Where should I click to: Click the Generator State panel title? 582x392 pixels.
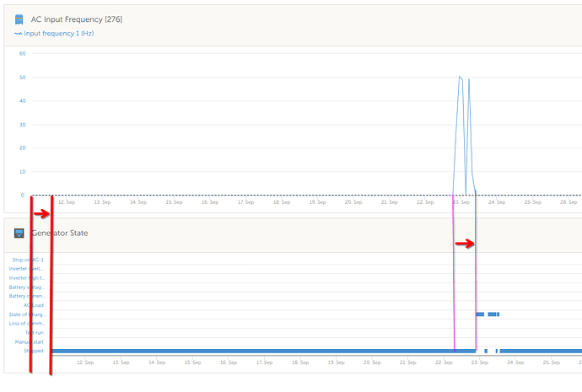tap(60, 233)
